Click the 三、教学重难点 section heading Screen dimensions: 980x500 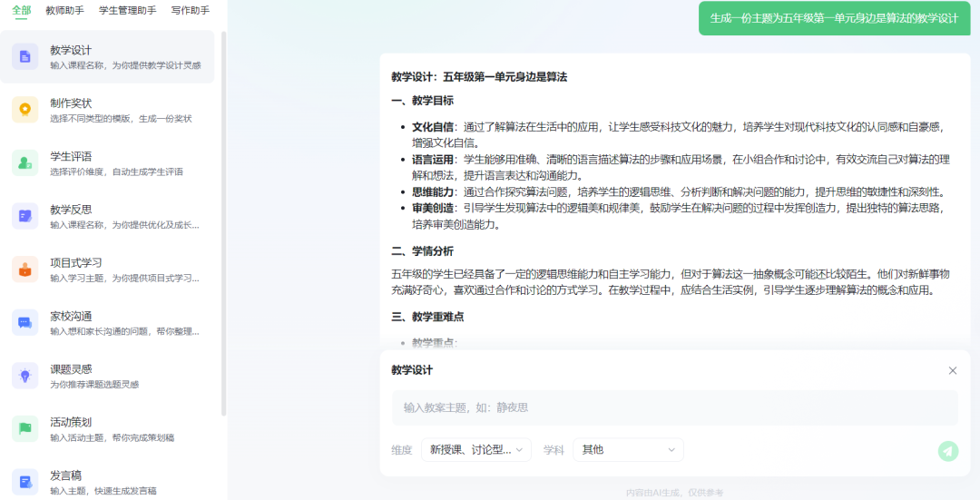(x=427, y=317)
